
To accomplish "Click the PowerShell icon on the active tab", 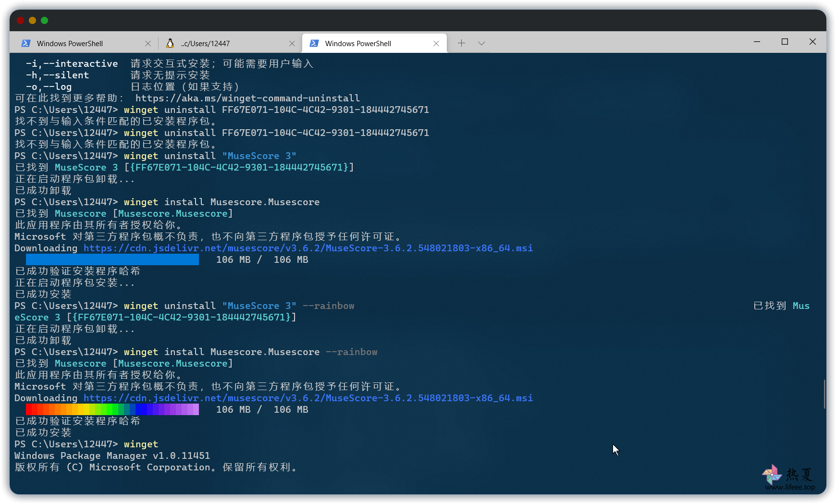I will click(314, 43).
